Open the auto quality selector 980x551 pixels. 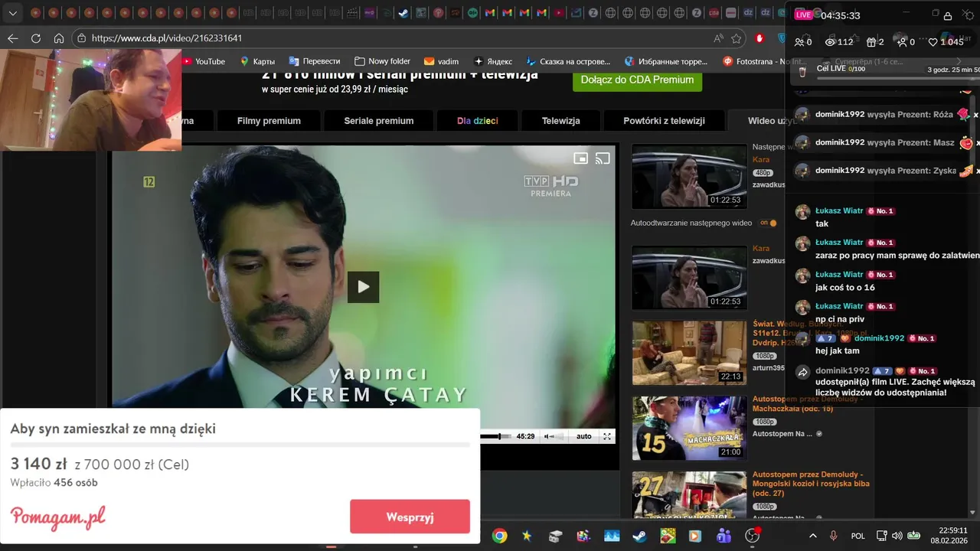(583, 436)
